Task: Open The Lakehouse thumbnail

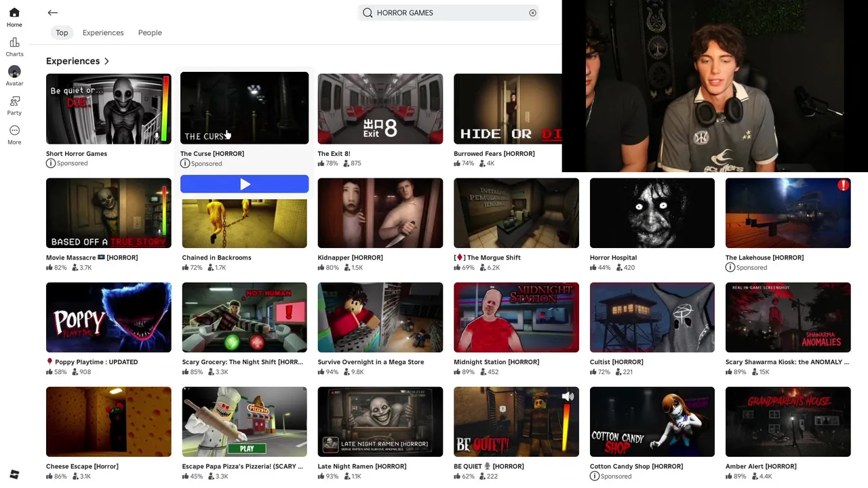Action: [788, 213]
